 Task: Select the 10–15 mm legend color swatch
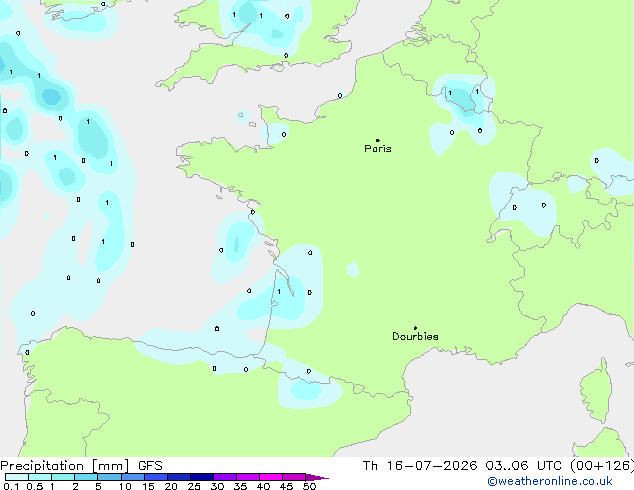(x=133, y=477)
